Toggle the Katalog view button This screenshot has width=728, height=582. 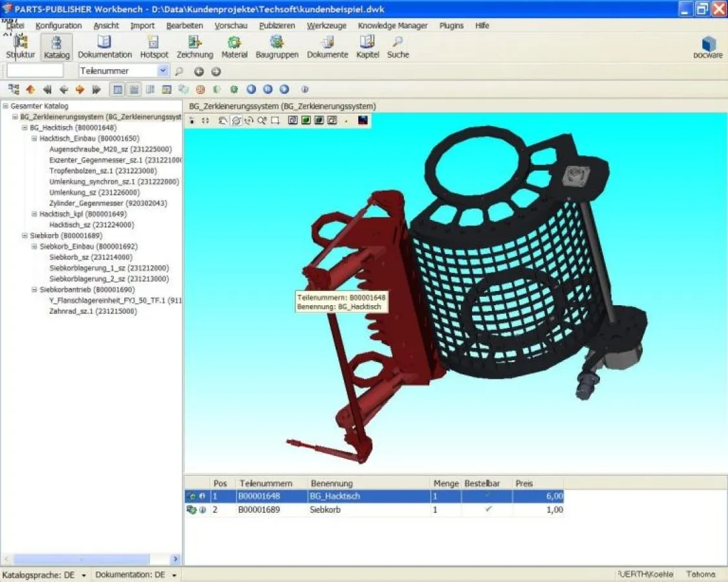pyautogui.click(x=56, y=45)
